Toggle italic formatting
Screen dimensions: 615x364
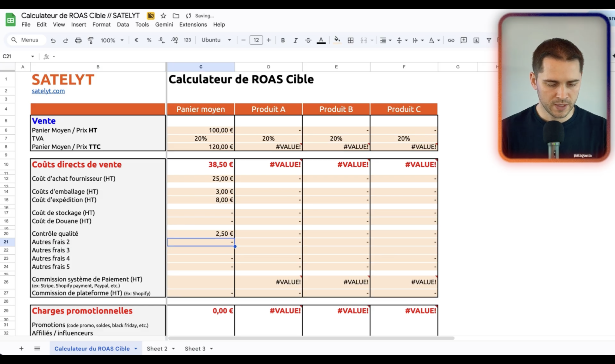[x=295, y=40]
